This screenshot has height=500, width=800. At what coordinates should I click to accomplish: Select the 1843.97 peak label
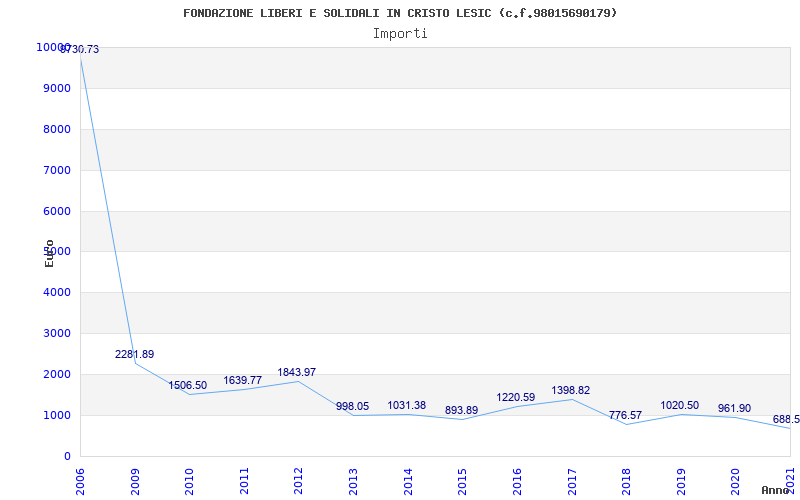[x=296, y=372]
